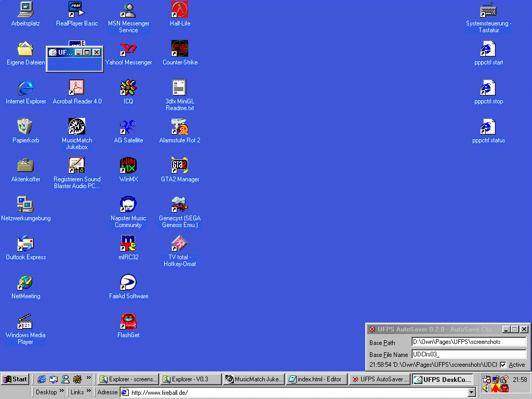Launch Internet Explorer from quick launch bar
The height and width of the screenshot is (399, 532).
pyautogui.click(x=42, y=379)
